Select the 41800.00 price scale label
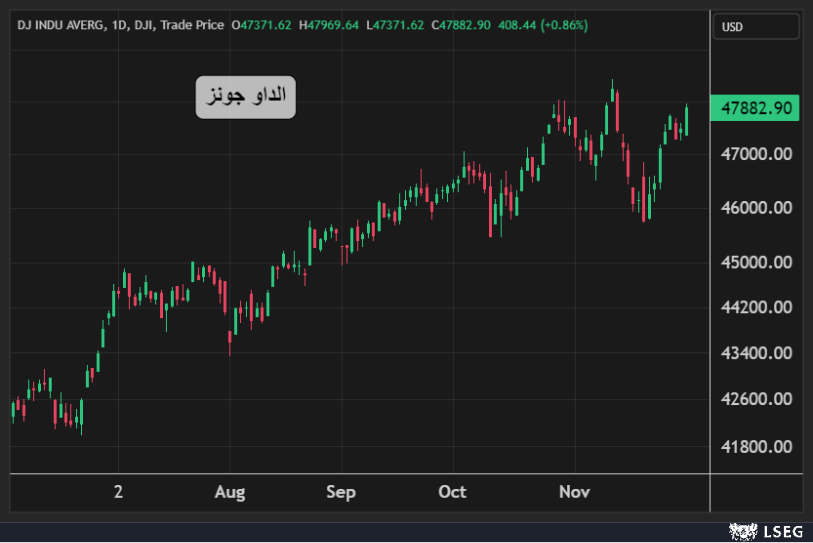813x543 pixels. click(x=755, y=446)
